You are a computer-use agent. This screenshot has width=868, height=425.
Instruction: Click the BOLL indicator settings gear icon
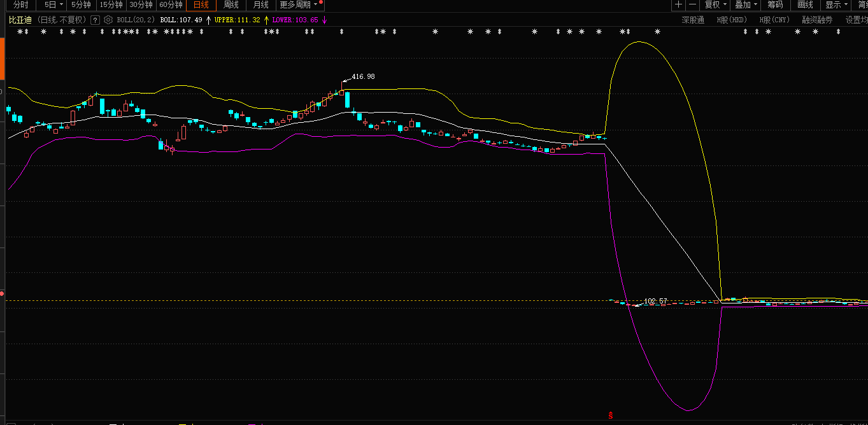coord(108,20)
